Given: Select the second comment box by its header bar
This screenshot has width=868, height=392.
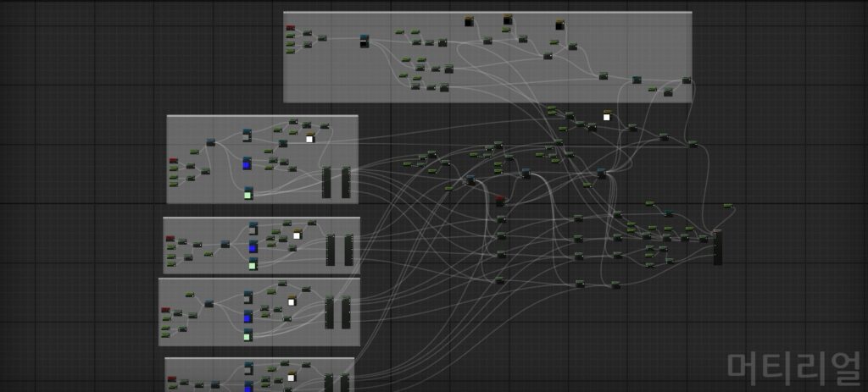Looking at the screenshot, I should [x=263, y=116].
